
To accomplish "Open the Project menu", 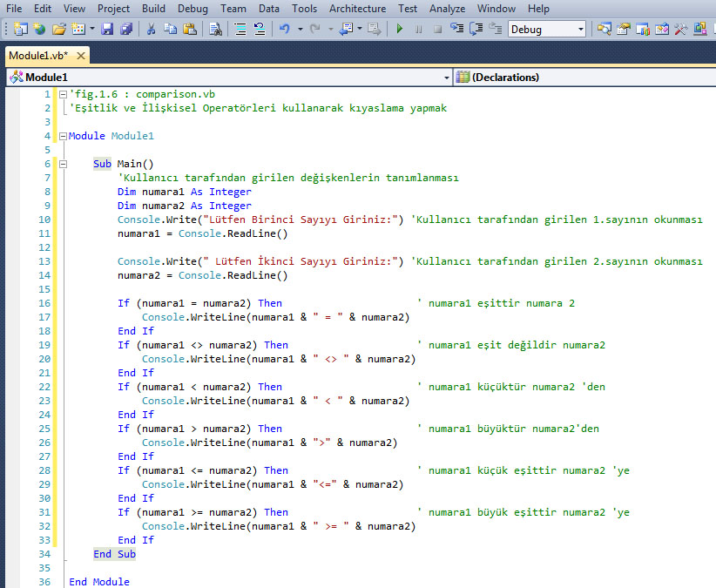I will click(113, 9).
